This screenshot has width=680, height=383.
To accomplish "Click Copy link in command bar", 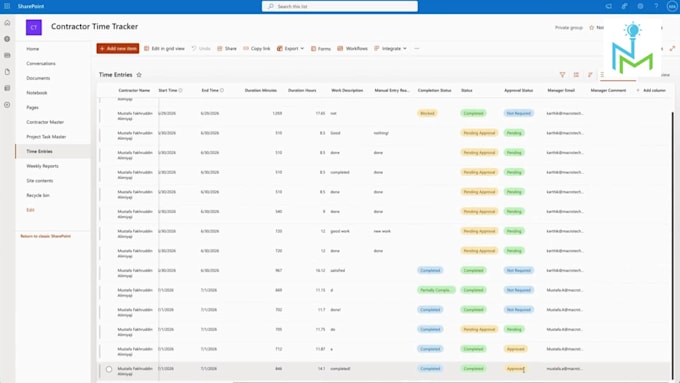I will click(x=257, y=49).
